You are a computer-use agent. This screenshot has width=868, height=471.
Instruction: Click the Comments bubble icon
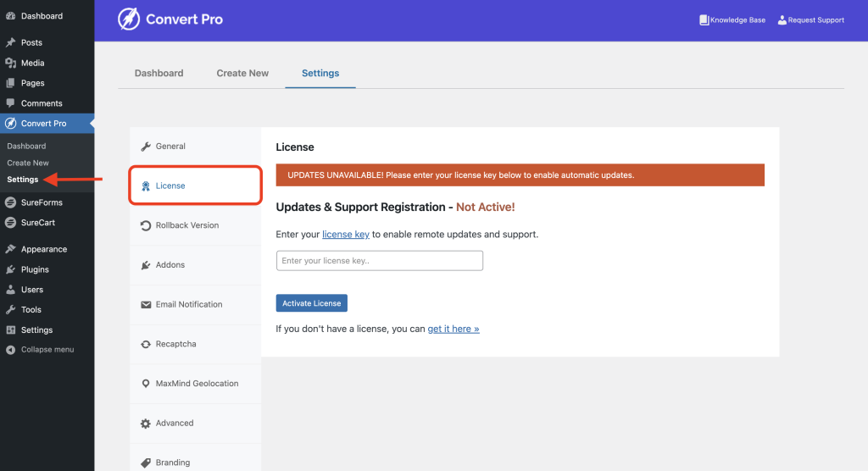tap(10, 103)
